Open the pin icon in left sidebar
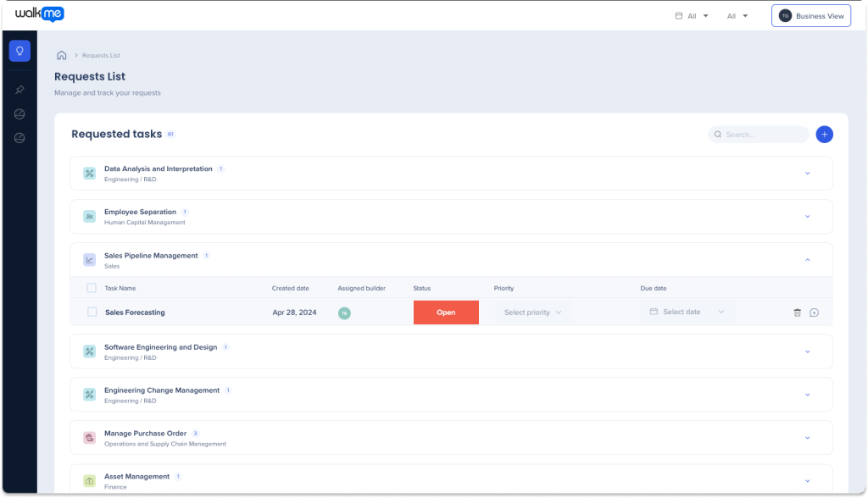The width and height of the screenshot is (868, 498). (19, 90)
